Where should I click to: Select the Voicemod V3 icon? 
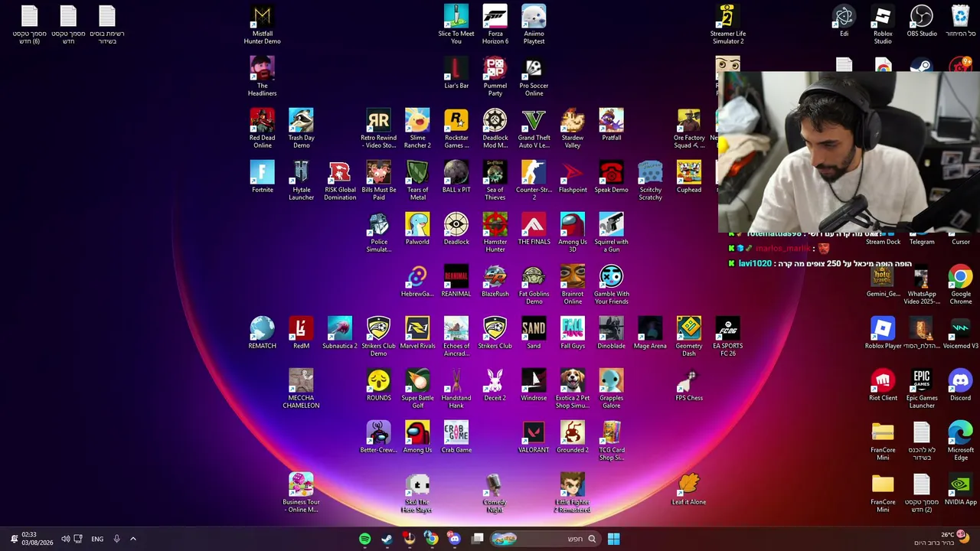[x=960, y=333]
